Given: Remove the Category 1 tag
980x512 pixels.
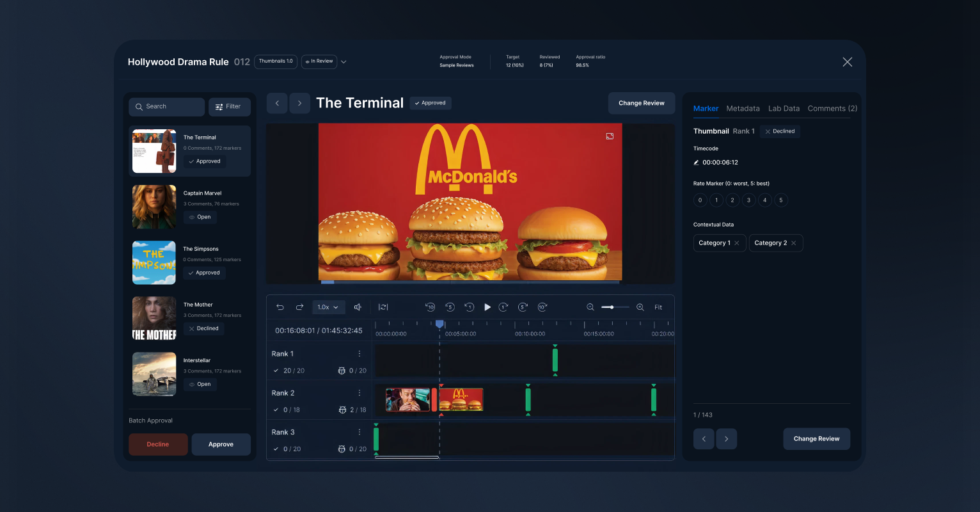Looking at the screenshot, I should click(737, 243).
